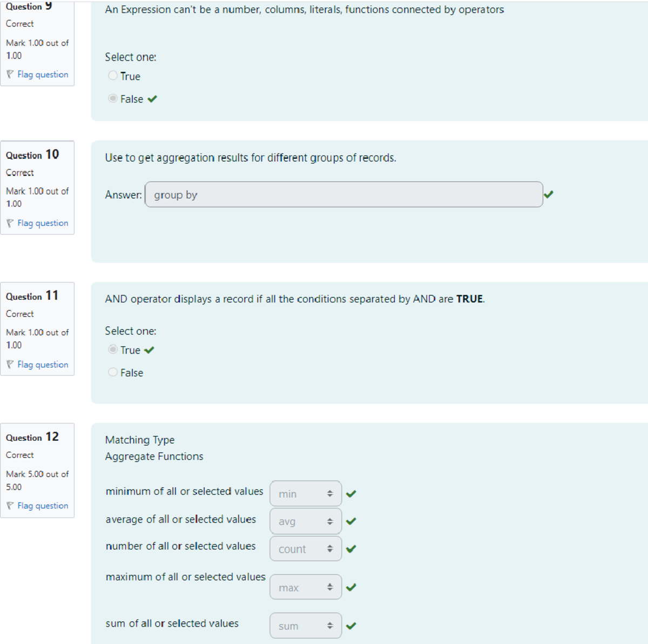Image resolution: width=648 pixels, height=644 pixels.
Task: Select the True radio button in Question 9
Action: [x=112, y=76]
